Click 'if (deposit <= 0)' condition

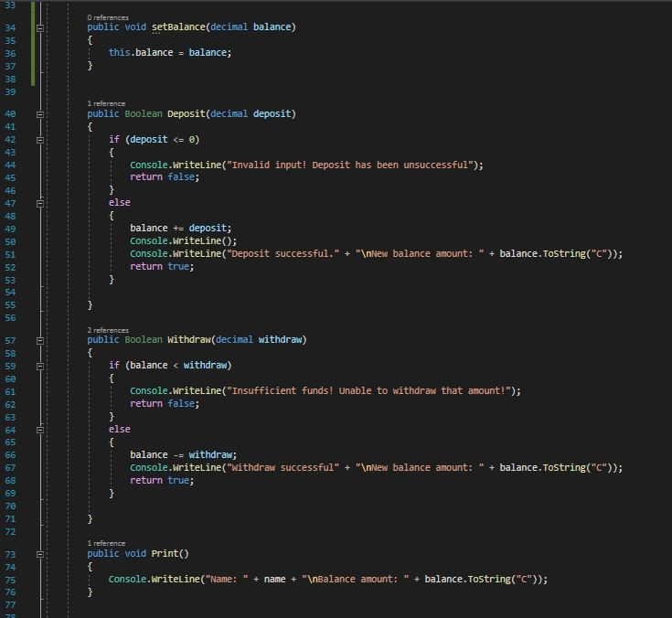tap(154, 140)
